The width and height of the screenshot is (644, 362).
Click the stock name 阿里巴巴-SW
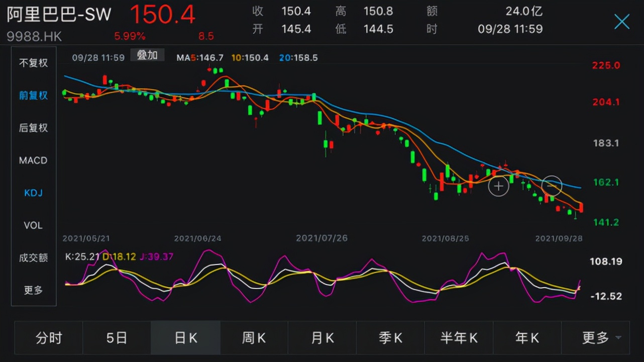tap(58, 15)
